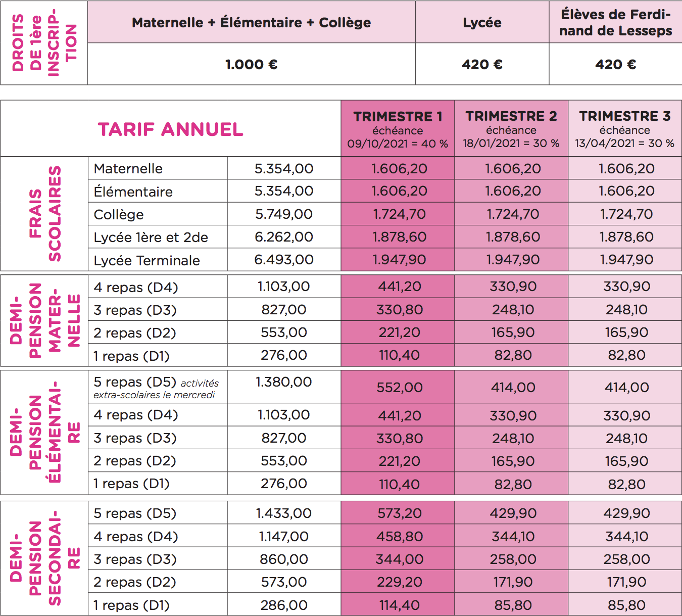Screen dimensions: 682x616
Task: Select the 6.493,00 annual amount
Action: click(283, 260)
